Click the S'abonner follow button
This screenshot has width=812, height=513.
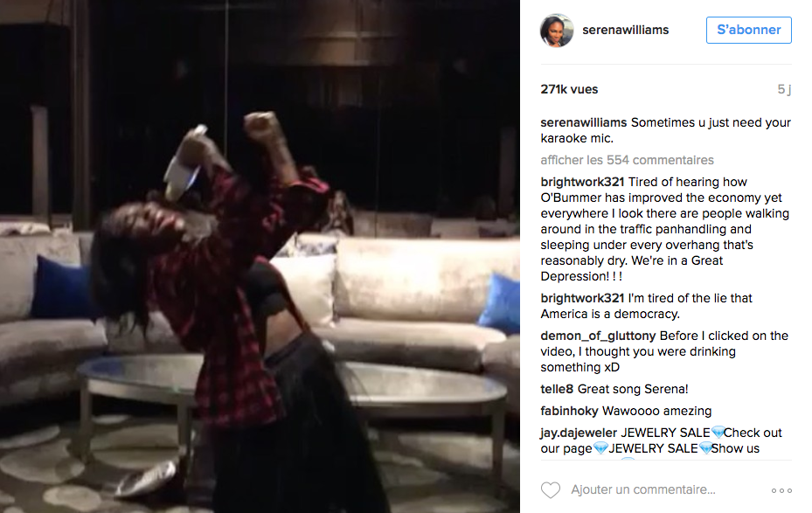click(x=749, y=30)
